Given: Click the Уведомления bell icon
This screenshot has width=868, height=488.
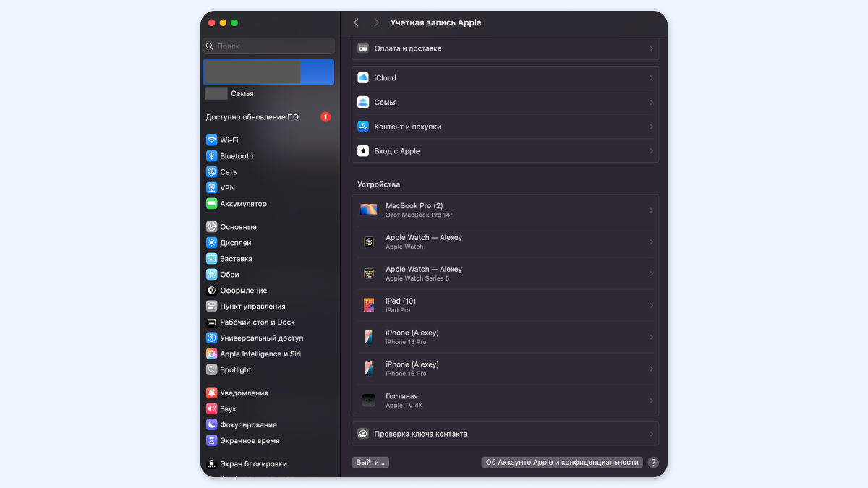Looking at the screenshot, I should coord(211,393).
